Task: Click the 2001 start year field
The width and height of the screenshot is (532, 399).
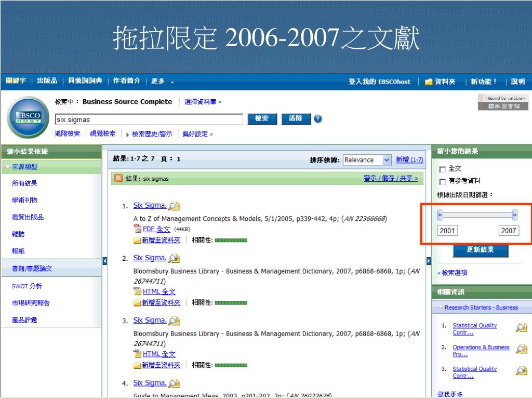Action: (447, 231)
